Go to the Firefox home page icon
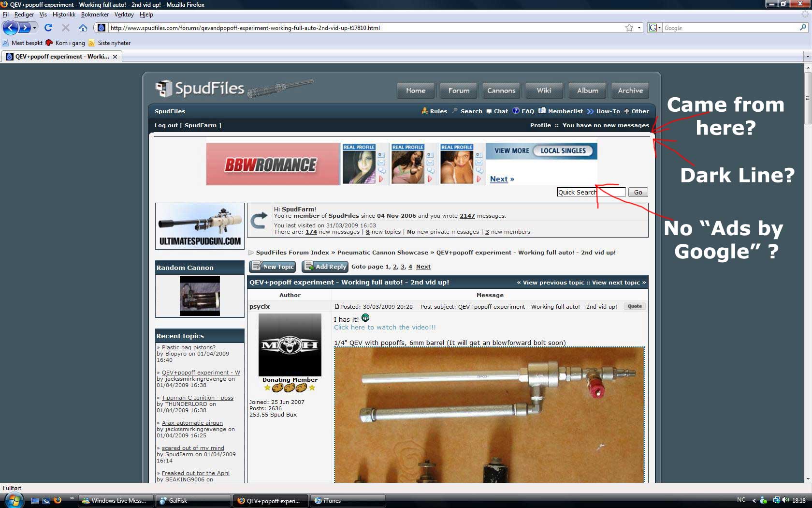The width and height of the screenshot is (812, 508). 83,28
